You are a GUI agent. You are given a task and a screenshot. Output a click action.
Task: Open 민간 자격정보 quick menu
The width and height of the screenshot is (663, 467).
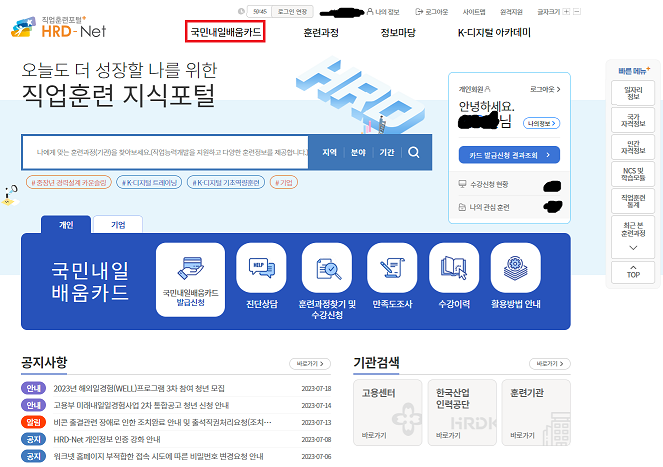(633, 147)
